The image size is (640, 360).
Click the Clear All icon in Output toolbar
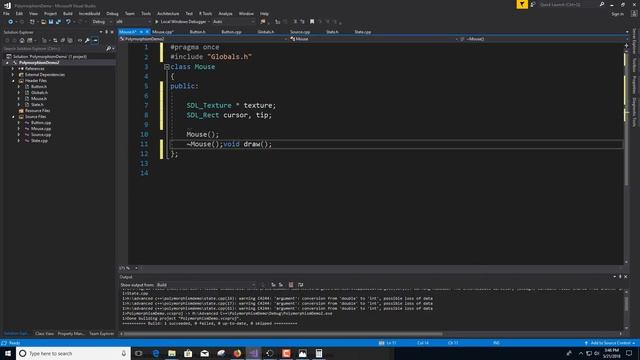[x=291, y=285]
